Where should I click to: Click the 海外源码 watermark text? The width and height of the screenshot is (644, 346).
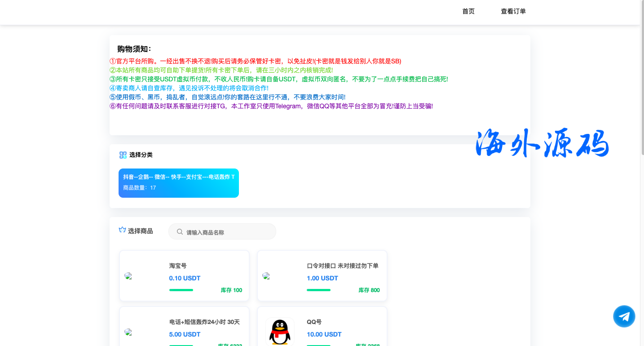pos(542,144)
